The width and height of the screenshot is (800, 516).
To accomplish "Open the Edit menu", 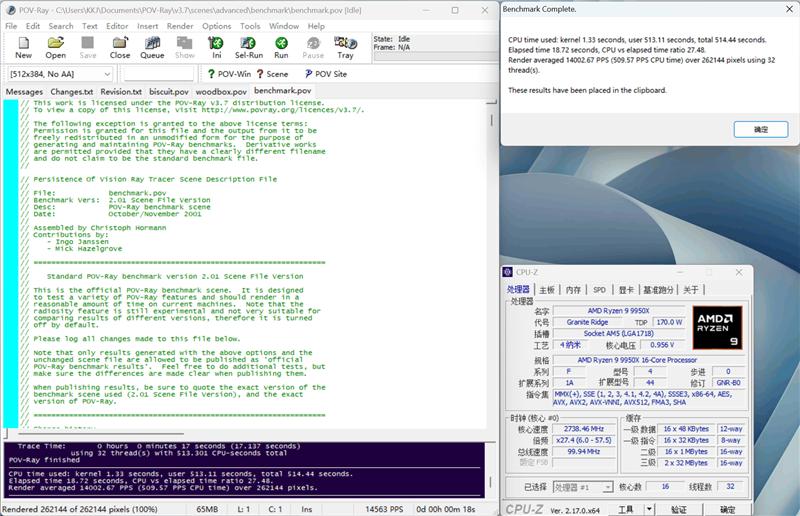I will (33, 26).
